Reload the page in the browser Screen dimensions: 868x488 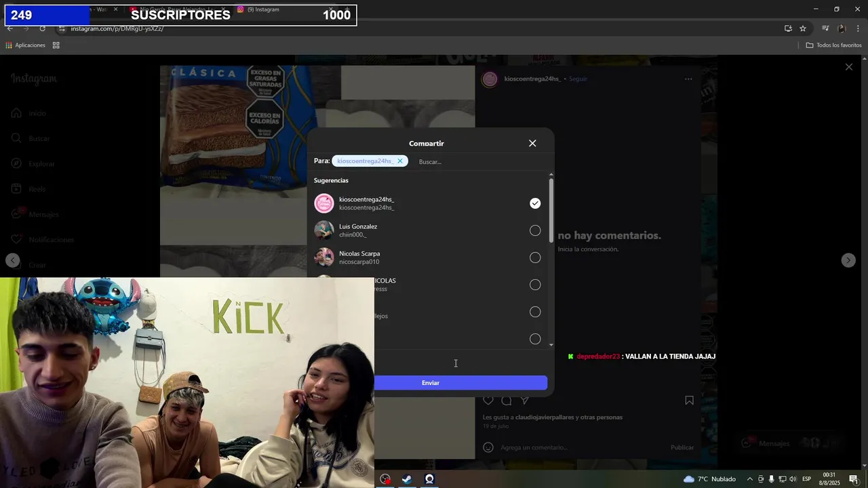pos(42,28)
